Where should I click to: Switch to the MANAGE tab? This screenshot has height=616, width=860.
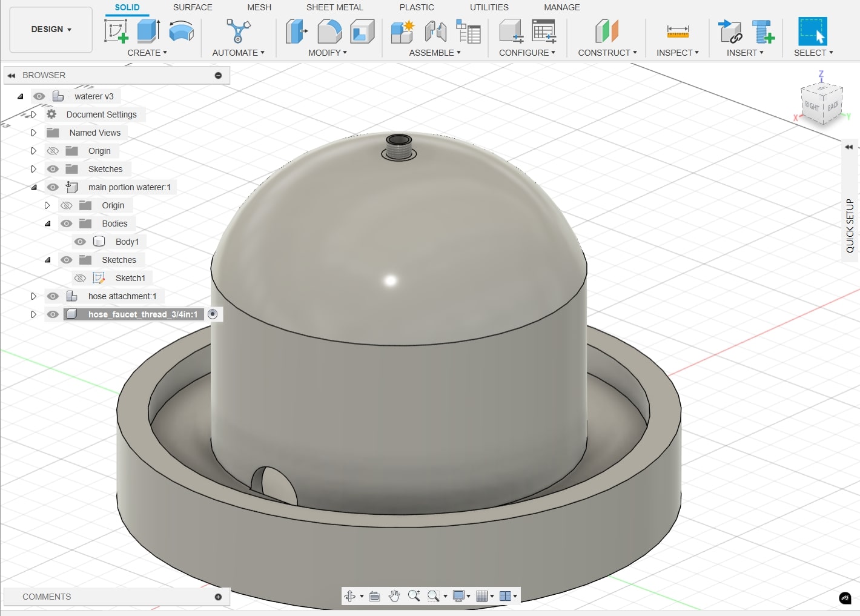click(562, 7)
